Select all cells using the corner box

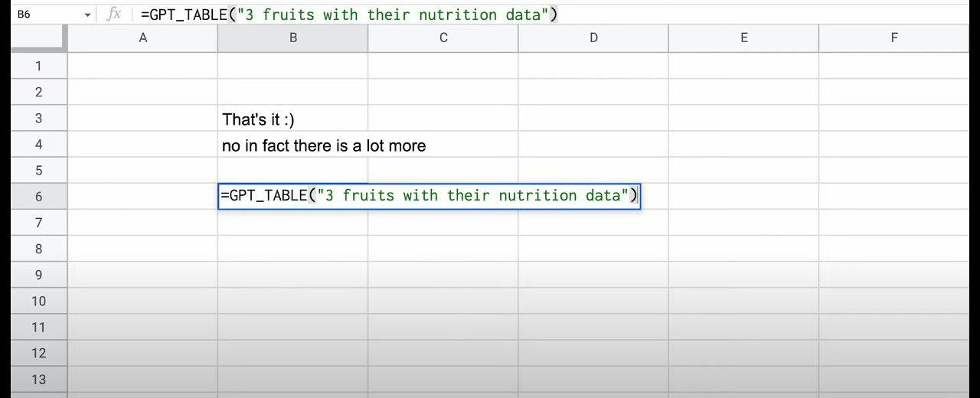point(38,38)
